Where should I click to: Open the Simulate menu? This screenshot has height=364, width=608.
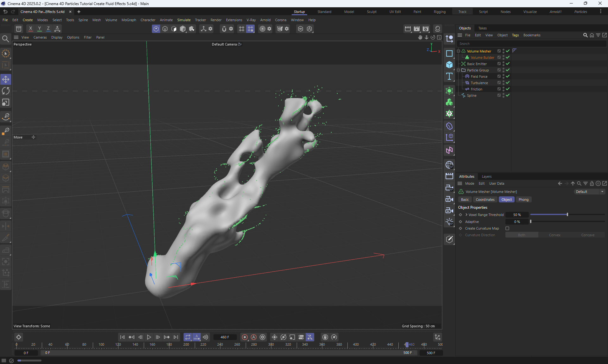click(x=184, y=20)
